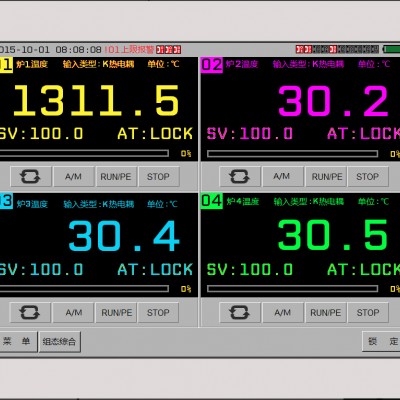Click channel 02 output percentage bar
Image resolution: width=400 pixels, height=400 pixels.
[292, 154]
